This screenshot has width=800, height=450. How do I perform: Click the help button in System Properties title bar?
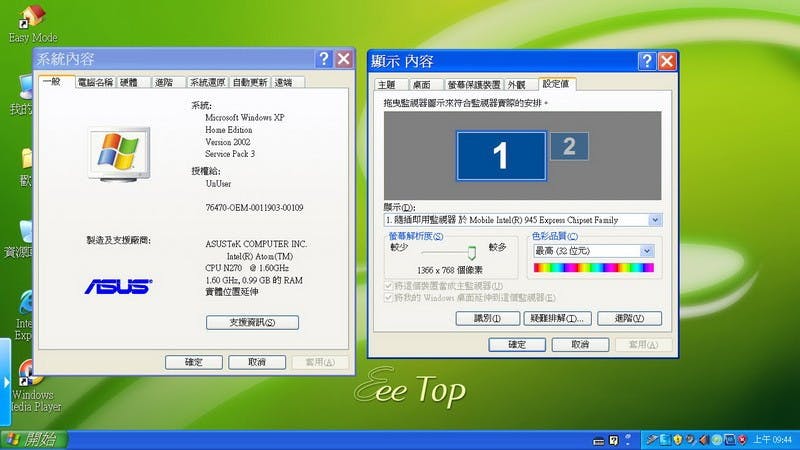coord(323,59)
